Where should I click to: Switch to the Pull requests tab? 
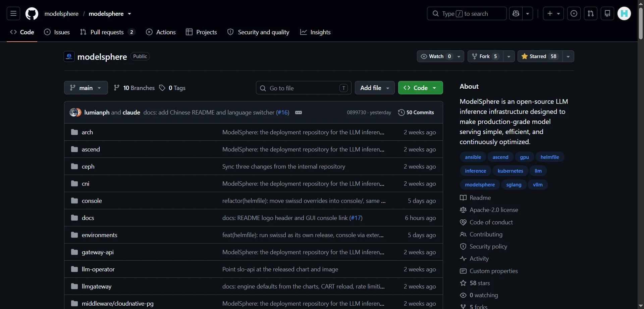107,32
